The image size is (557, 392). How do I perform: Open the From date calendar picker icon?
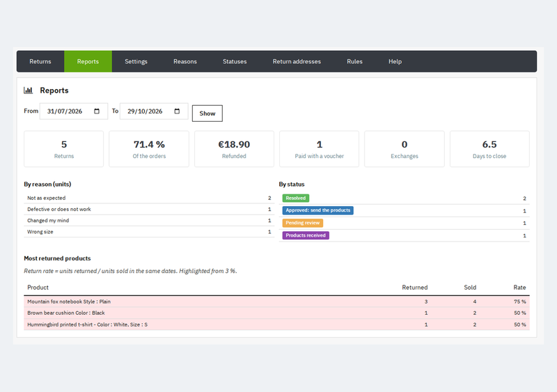[97, 111]
